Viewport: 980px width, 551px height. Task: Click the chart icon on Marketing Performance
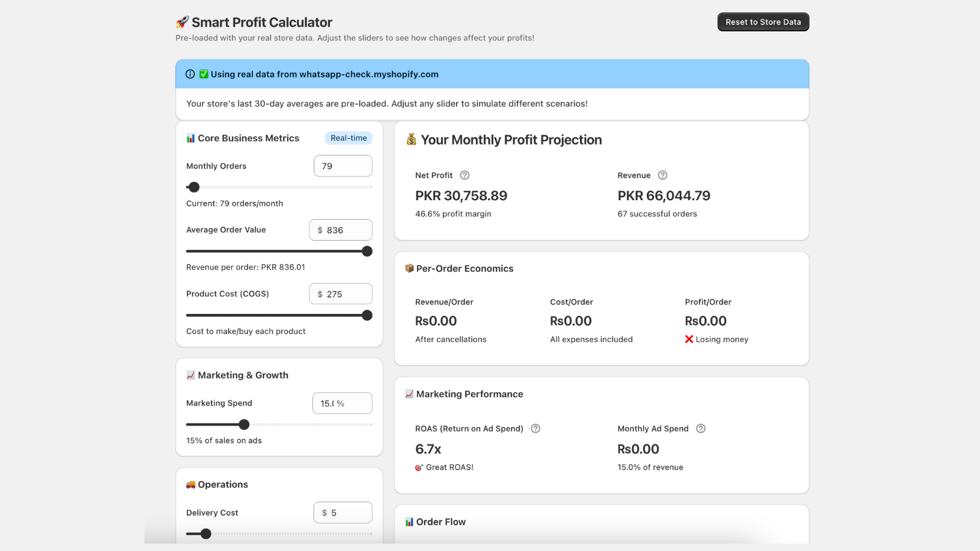point(407,394)
